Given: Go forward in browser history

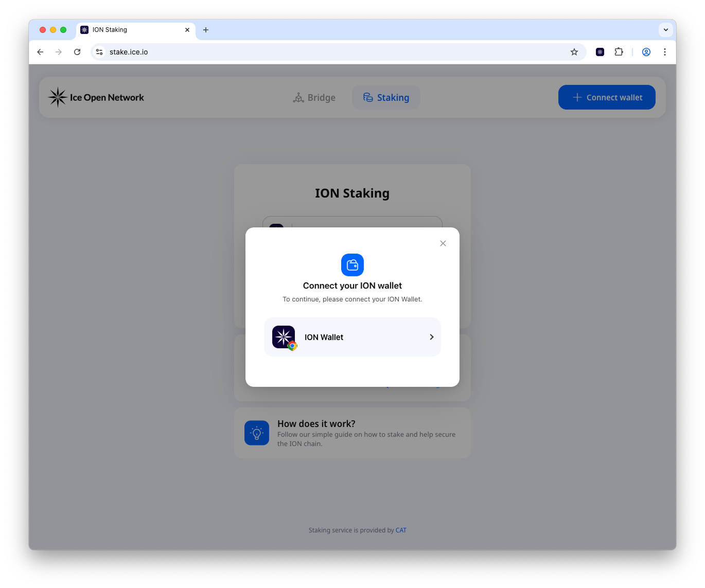Looking at the screenshot, I should [x=59, y=52].
